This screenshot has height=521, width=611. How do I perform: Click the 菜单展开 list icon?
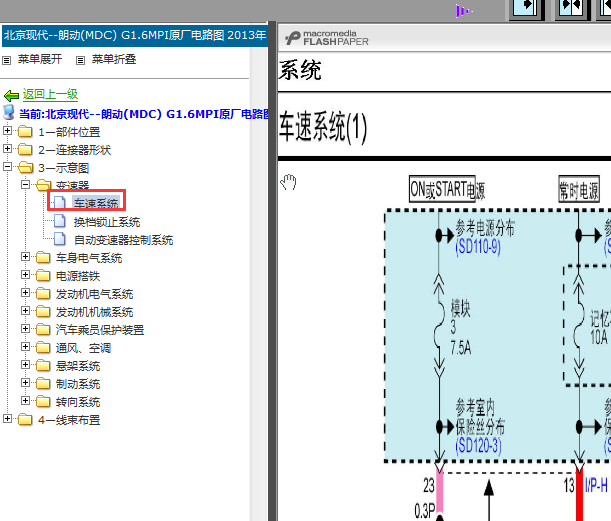click(x=6, y=60)
